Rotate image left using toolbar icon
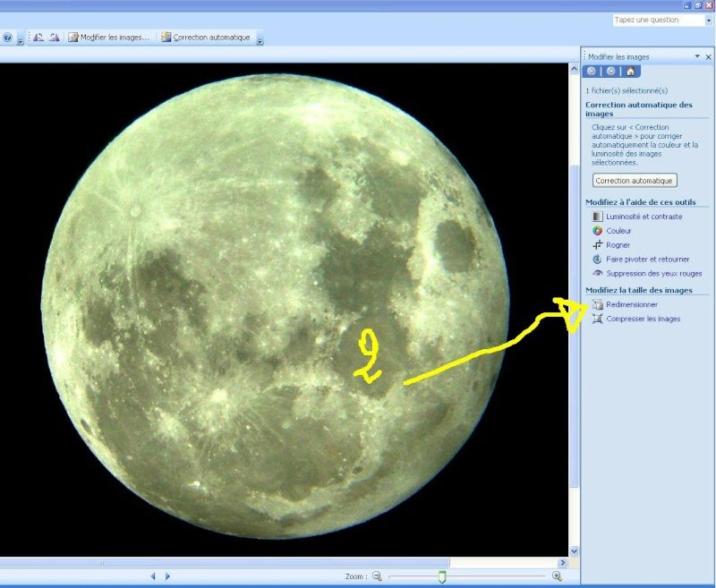Screen dimensions: 716x588 tap(38, 38)
